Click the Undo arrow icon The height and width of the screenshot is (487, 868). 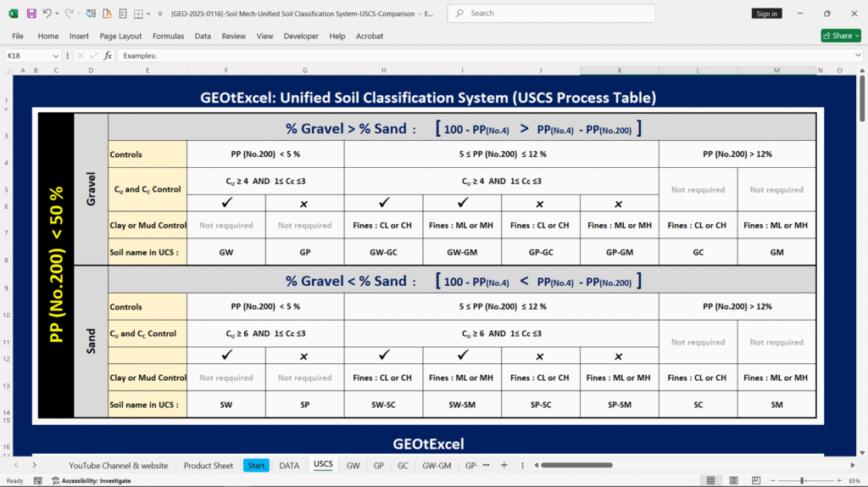click(x=47, y=14)
